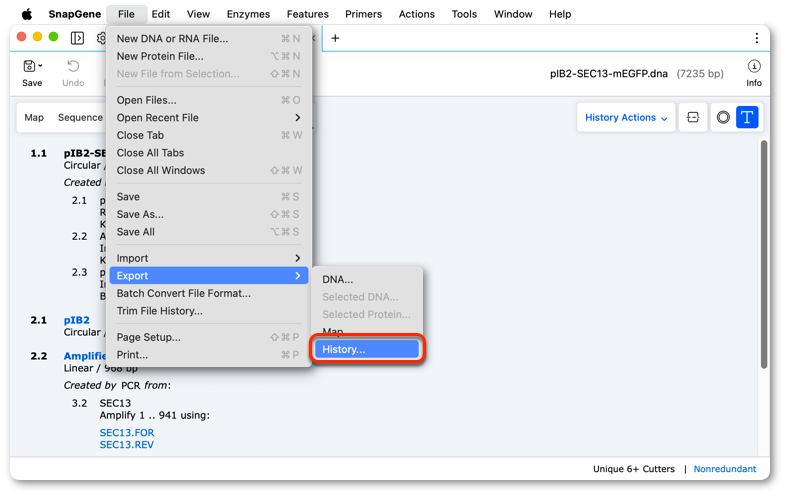The height and width of the screenshot is (496, 786).
Task: Open the Actions menu
Action: point(417,14)
